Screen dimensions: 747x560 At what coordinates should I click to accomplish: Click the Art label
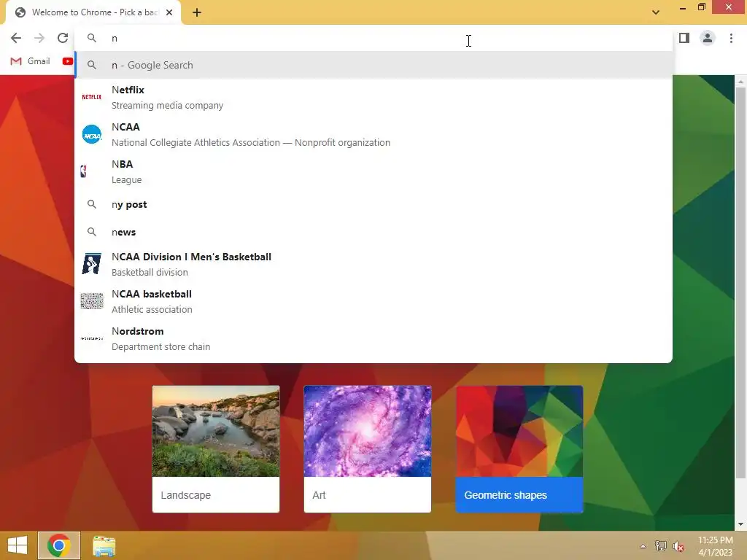tap(319, 495)
